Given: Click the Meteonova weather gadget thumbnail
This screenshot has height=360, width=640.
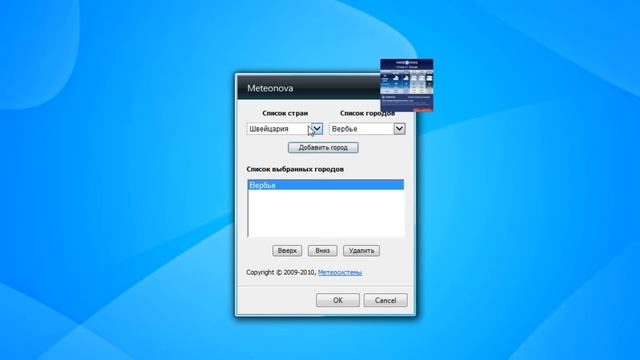Looking at the screenshot, I should point(407,85).
